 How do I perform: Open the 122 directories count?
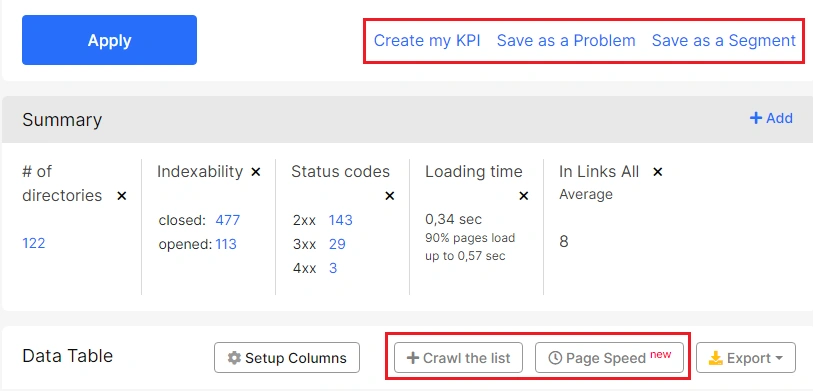(x=34, y=243)
